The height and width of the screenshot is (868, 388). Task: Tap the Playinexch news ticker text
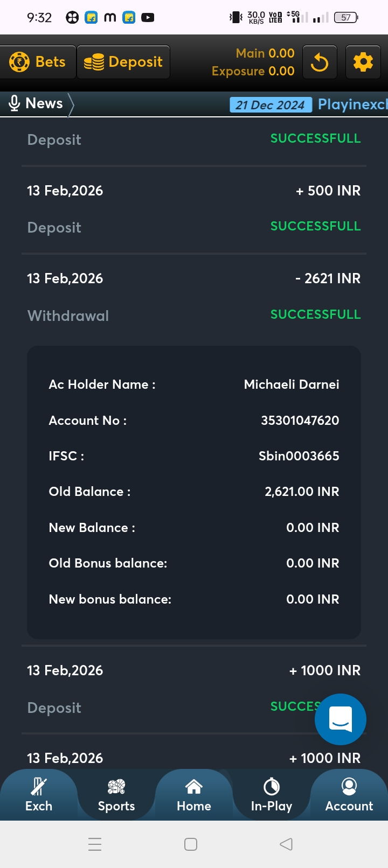352,104
